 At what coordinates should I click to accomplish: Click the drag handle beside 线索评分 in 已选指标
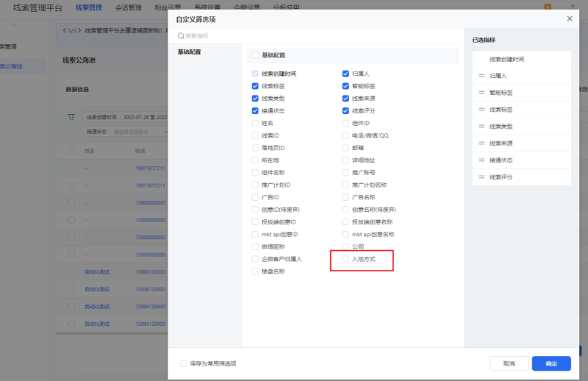pos(481,177)
